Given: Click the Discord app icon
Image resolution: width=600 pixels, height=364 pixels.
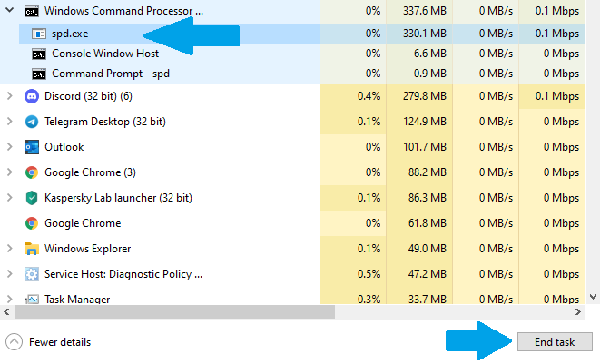Looking at the screenshot, I should coord(32,96).
